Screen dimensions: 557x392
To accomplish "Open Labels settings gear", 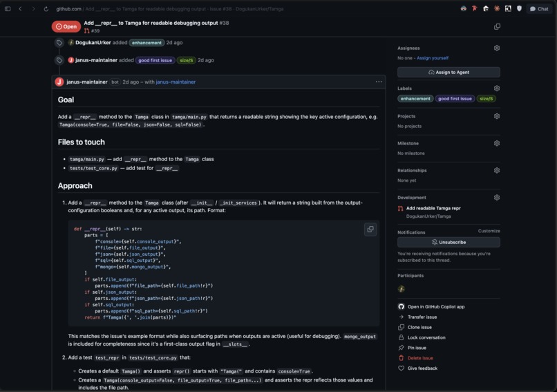I will pyautogui.click(x=497, y=88).
